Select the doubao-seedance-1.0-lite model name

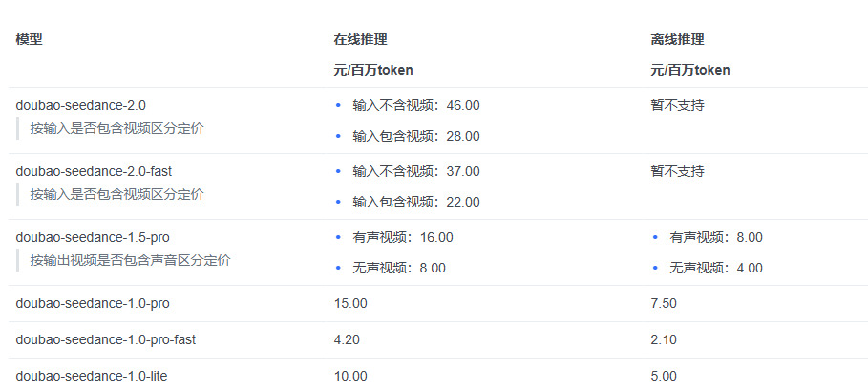pos(92,376)
